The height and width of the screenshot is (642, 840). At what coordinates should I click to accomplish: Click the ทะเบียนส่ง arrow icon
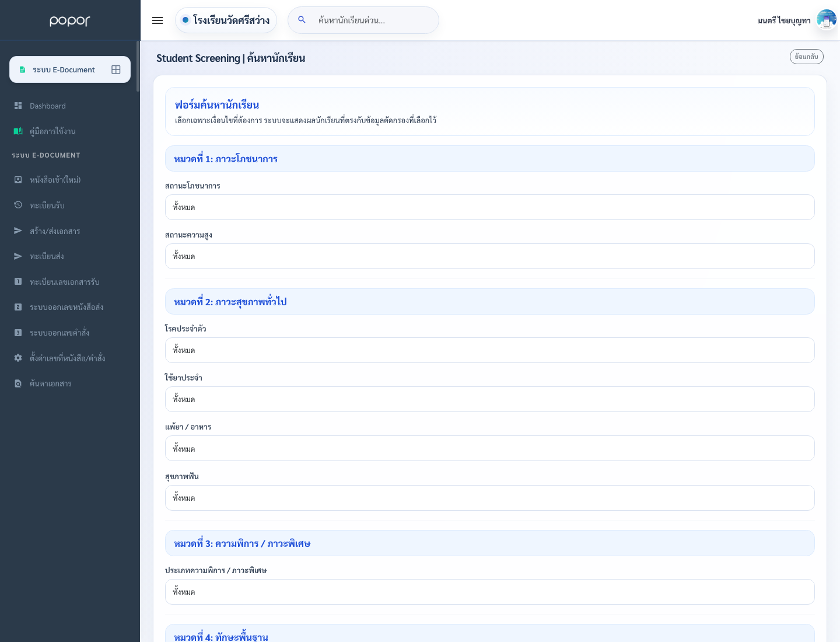pos(18,256)
